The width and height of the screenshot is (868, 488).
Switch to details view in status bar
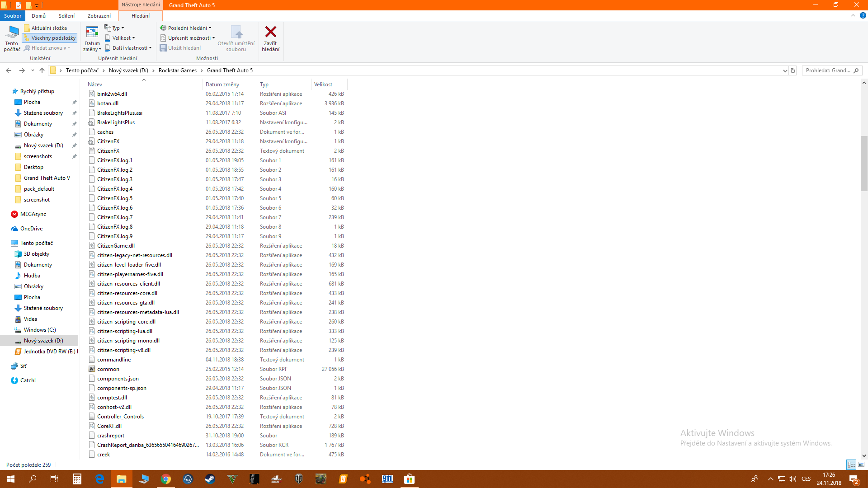click(x=851, y=465)
